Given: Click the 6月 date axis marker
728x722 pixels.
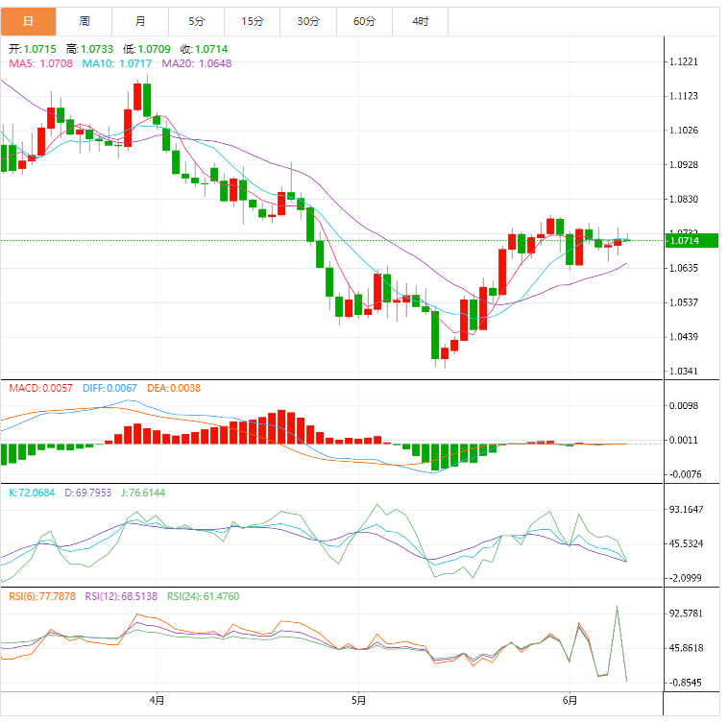Looking at the screenshot, I should [x=570, y=700].
